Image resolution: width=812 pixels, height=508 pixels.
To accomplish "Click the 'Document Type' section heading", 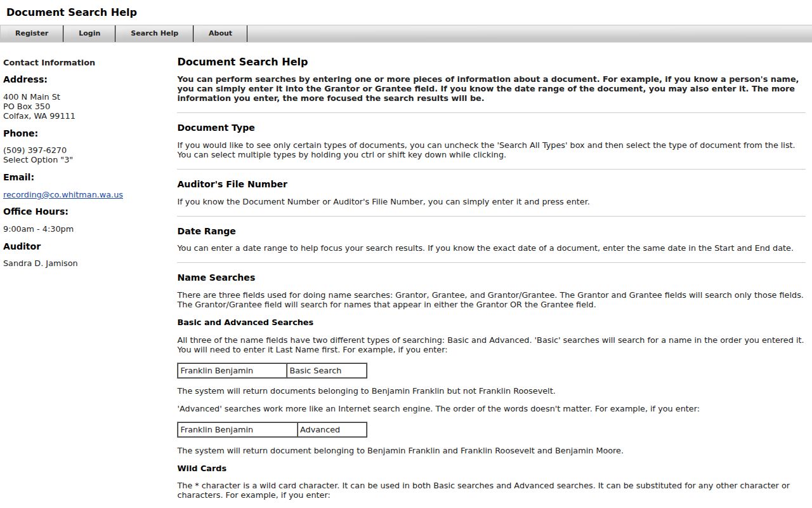I will pyautogui.click(x=216, y=128).
